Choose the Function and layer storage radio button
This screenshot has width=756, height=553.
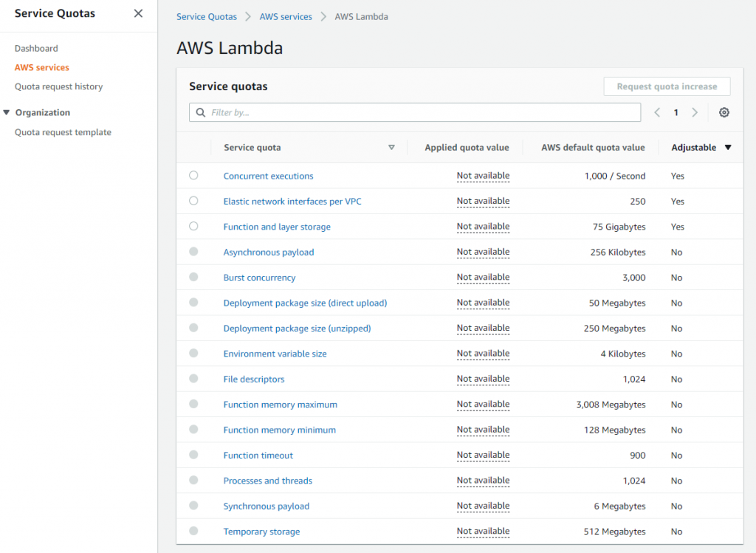click(x=193, y=227)
